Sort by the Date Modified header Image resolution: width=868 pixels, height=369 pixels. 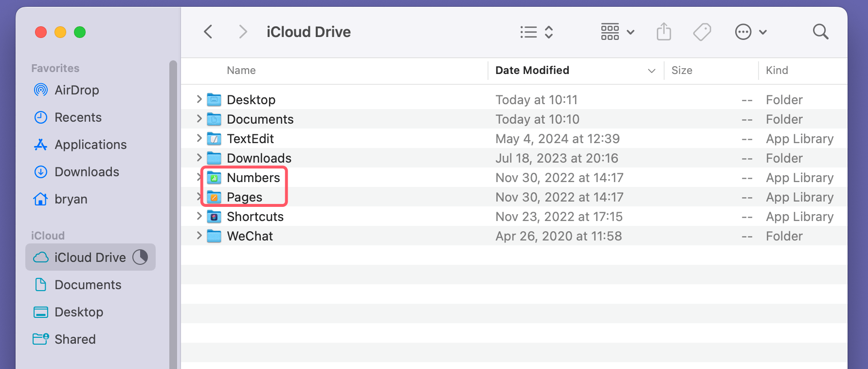tap(532, 71)
